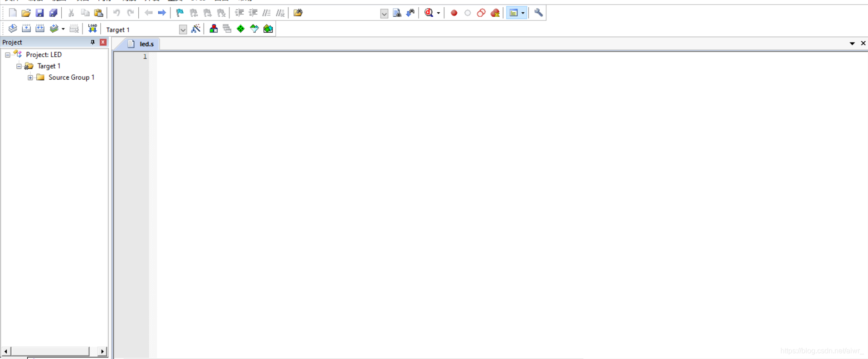Rebuild all target files
Viewport: 868px width, 359px height.
(40, 29)
